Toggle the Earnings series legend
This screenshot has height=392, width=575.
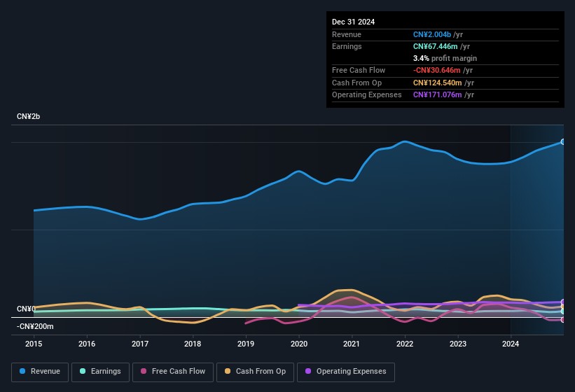(100, 372)
